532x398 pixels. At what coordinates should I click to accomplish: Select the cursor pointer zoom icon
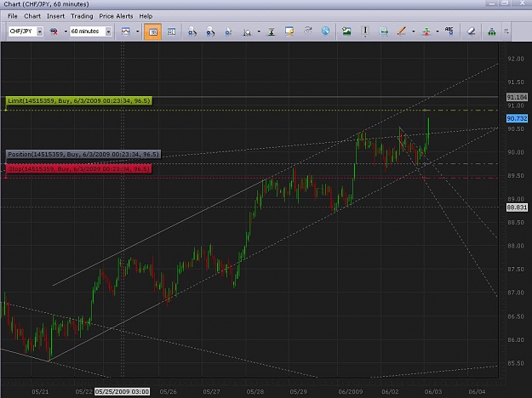pos(228,31)
